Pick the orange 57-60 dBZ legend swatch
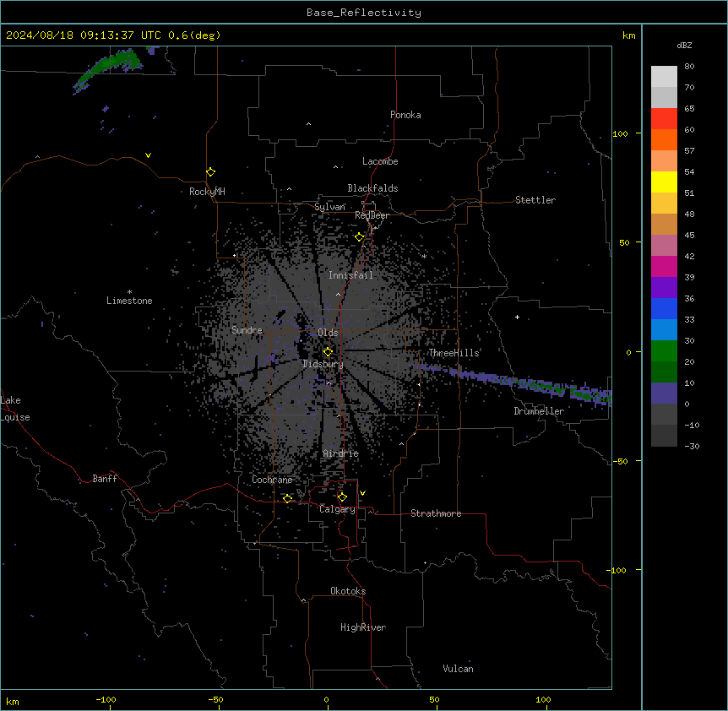The image size is (728, 711). (664, 139)
